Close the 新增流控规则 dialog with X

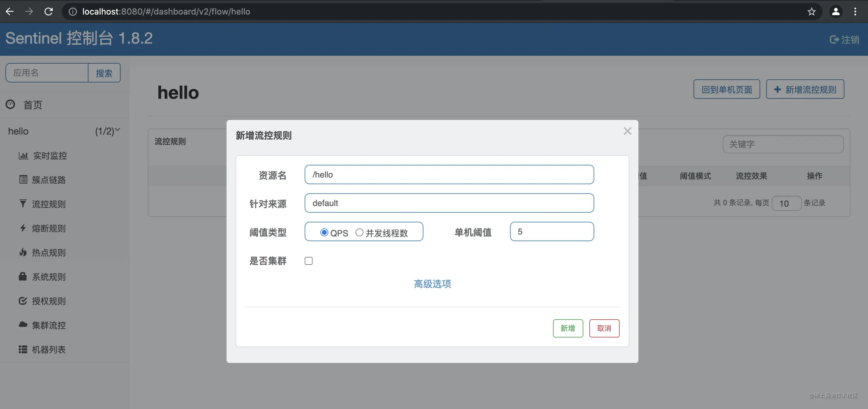point(628,131)
